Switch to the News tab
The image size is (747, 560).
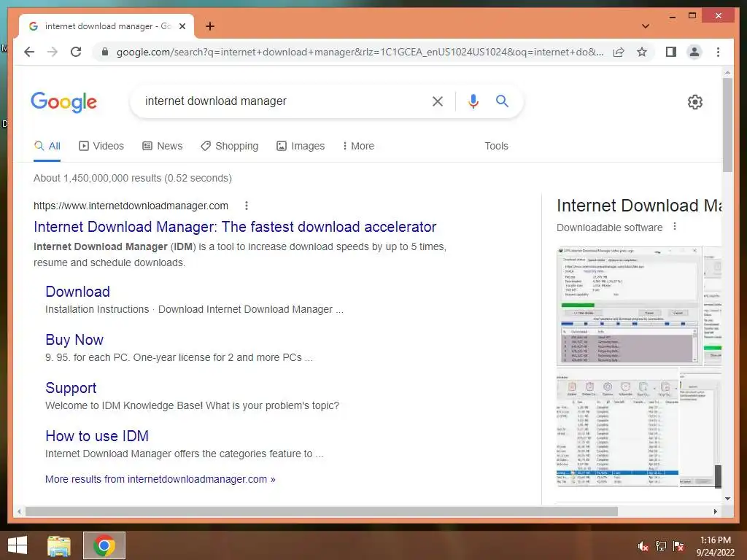pos(163,146)
